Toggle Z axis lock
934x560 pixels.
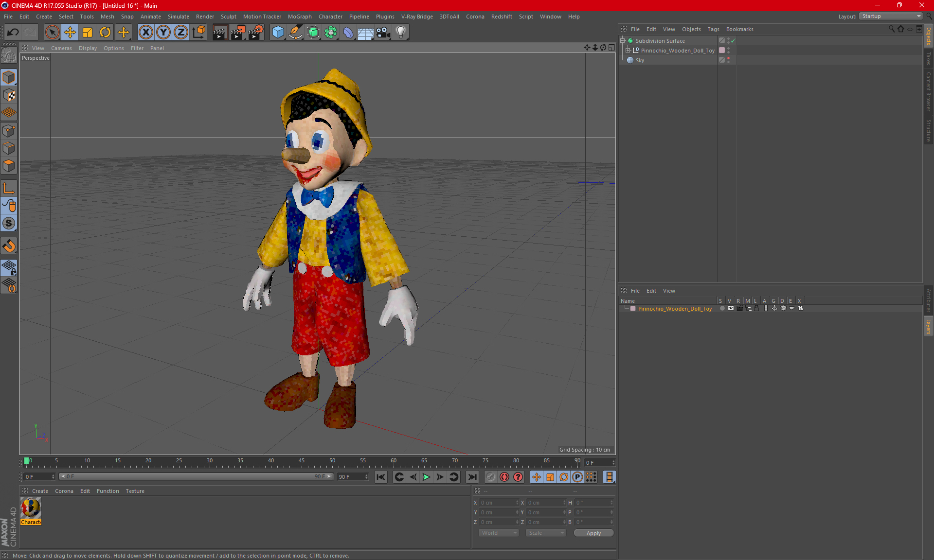[x=181, y=33]
